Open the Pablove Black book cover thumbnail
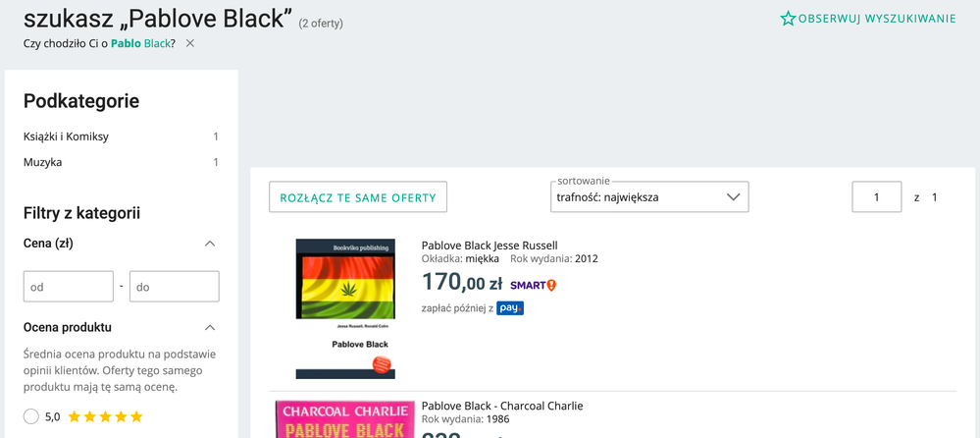The width and height of the screenshot is (980, 438). click(x=345, y=308)
